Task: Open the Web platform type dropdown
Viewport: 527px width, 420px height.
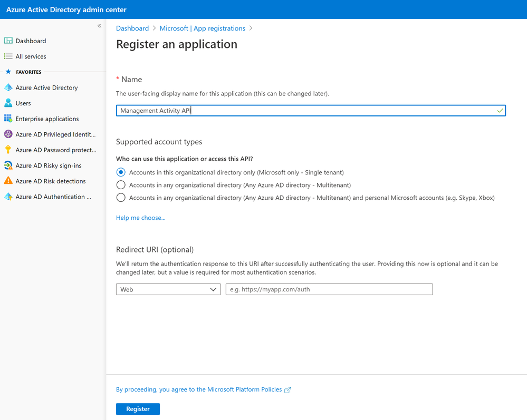Action: pos(168,289)
